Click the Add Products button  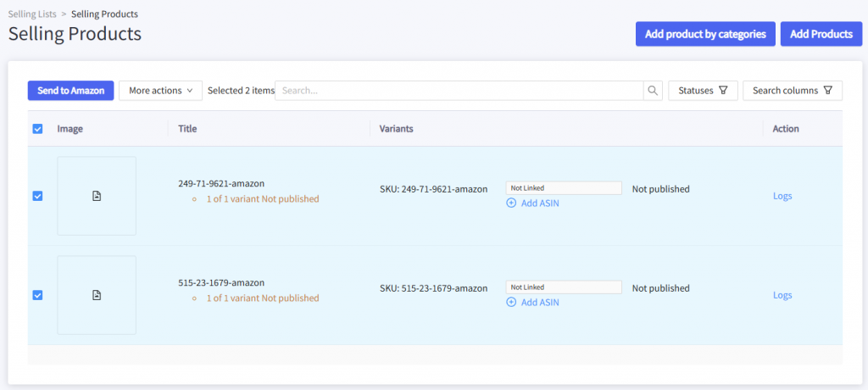tap(821, 34)
